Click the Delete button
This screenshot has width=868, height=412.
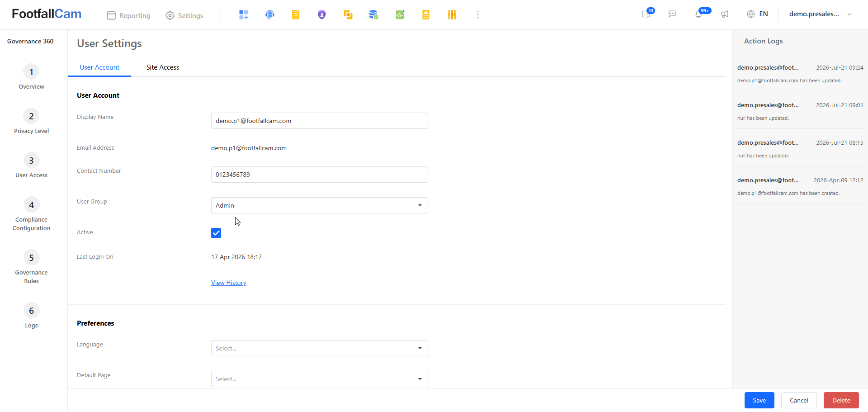coord(841,400)
